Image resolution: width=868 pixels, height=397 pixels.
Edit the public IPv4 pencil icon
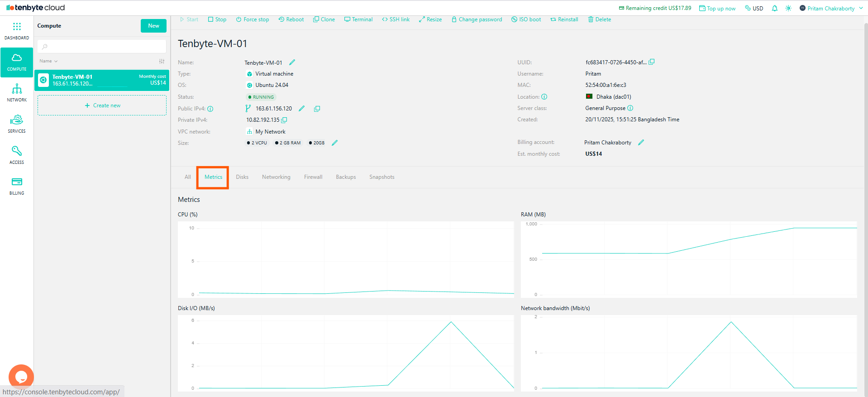point(302,109)
